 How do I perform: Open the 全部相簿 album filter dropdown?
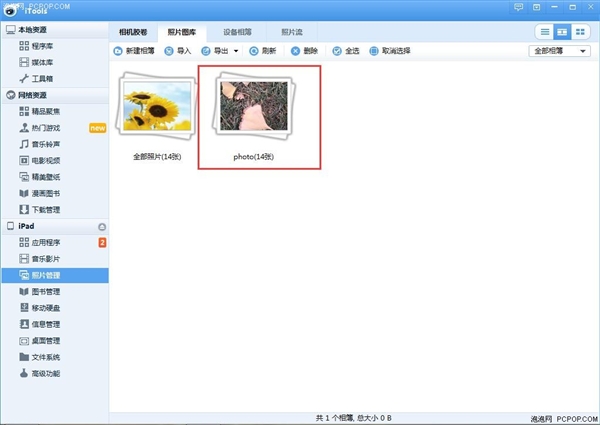559,51
